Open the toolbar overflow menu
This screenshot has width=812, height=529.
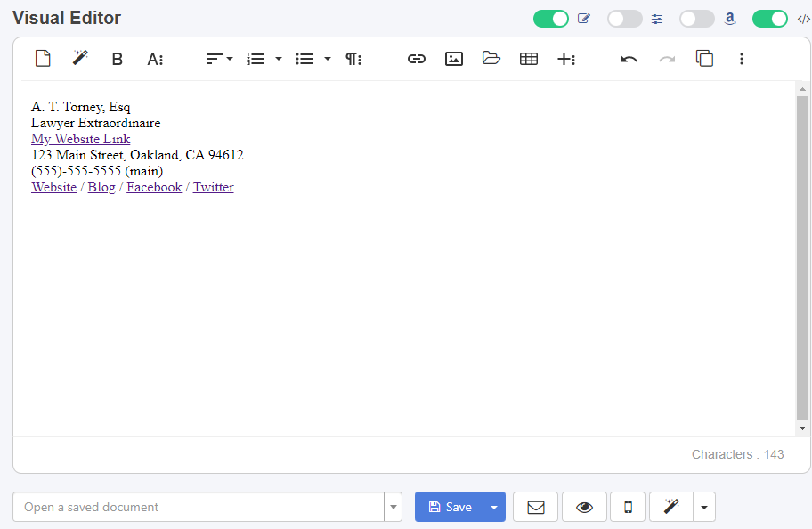coord(742,58)
